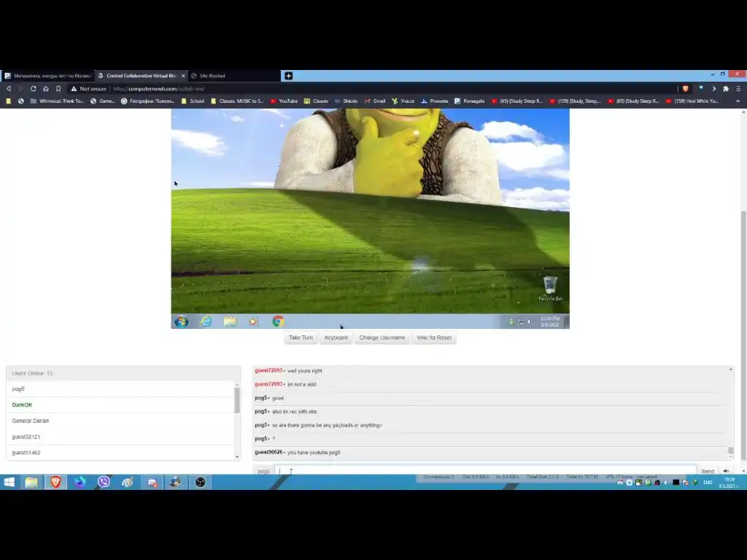747x560 pixels.
Task: Open the School bookmark folder
Action: pyautogui.click(x=193, y=101)
